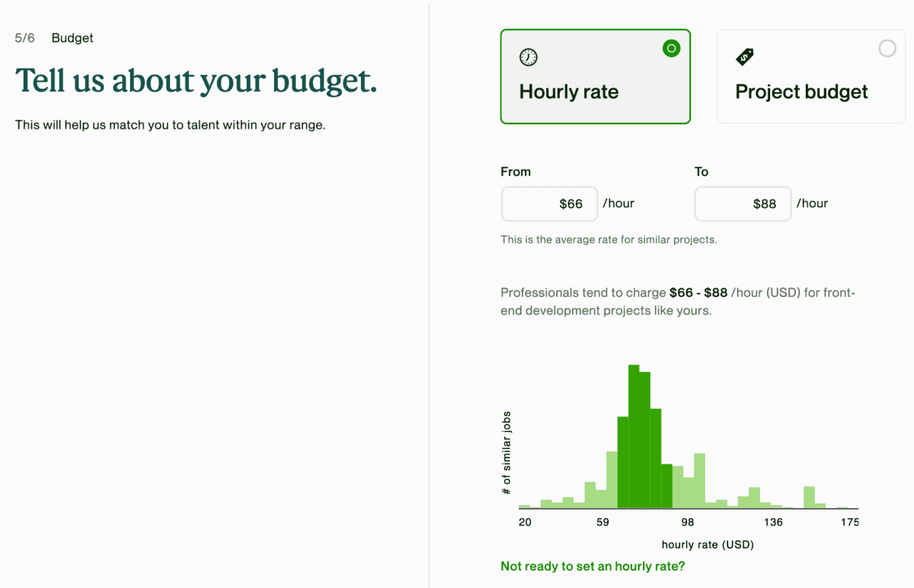Click the '175' value on the chart axis
The image size is (914, 588).
tap(851, 522)
